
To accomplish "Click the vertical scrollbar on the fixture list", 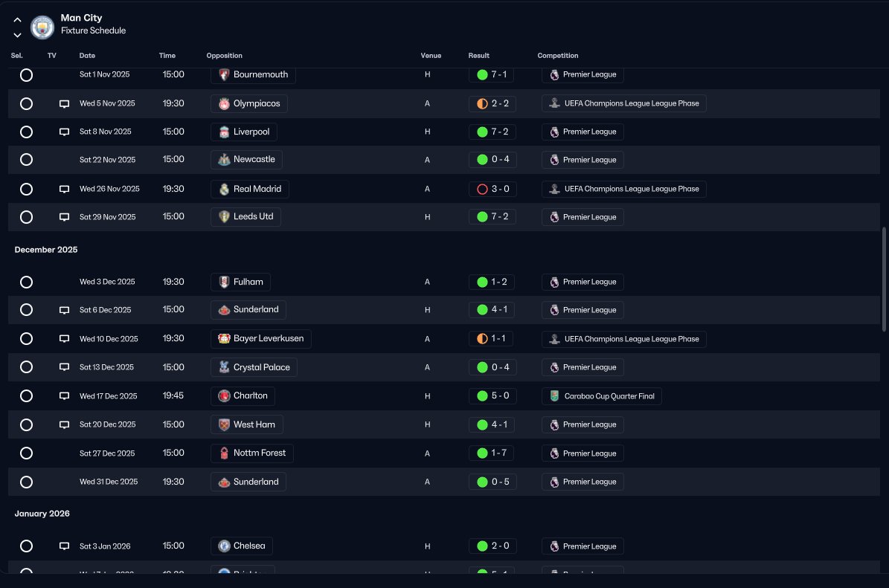I will [x=884, y=280].
